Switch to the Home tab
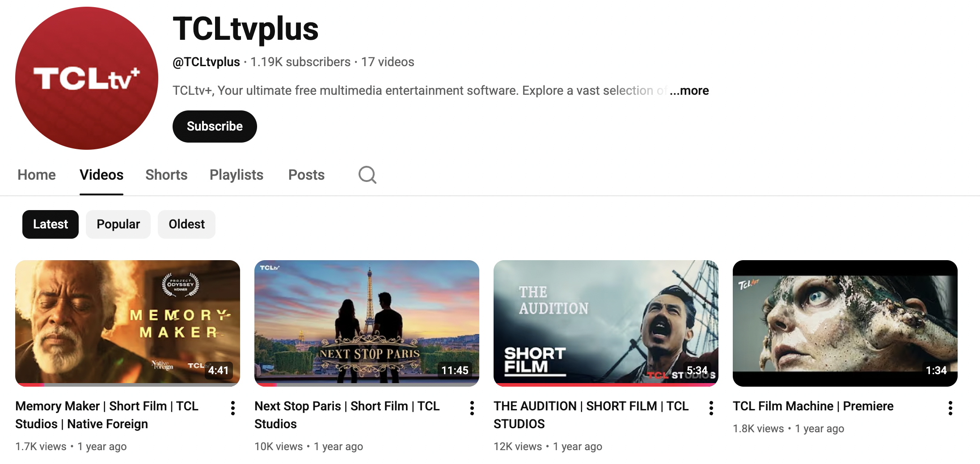 point(37,175)
